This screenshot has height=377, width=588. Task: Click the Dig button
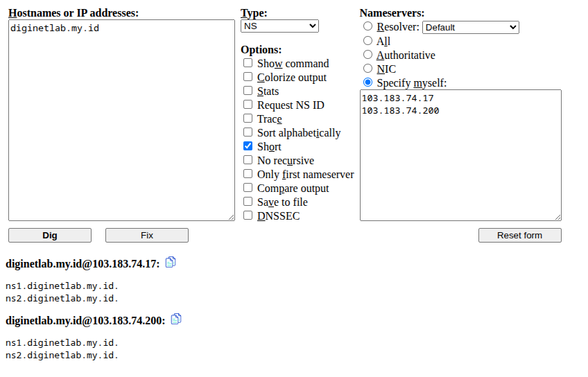click(50, 236)
